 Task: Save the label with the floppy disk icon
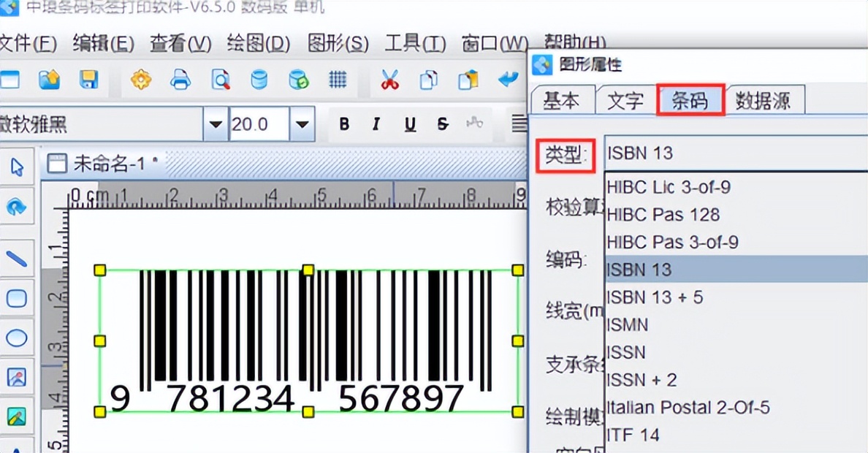(x=88, y=80)
